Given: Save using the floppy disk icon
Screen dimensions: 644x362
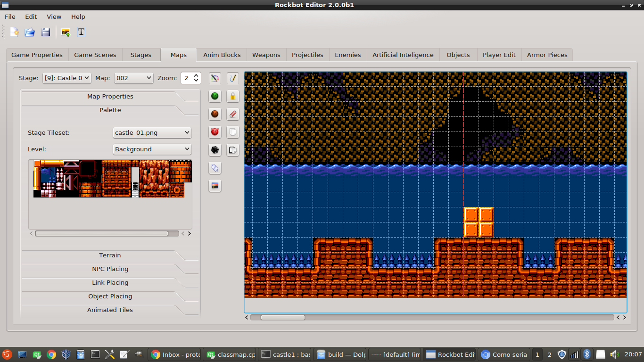Looking at the screenshot, I should coord(45,32).
